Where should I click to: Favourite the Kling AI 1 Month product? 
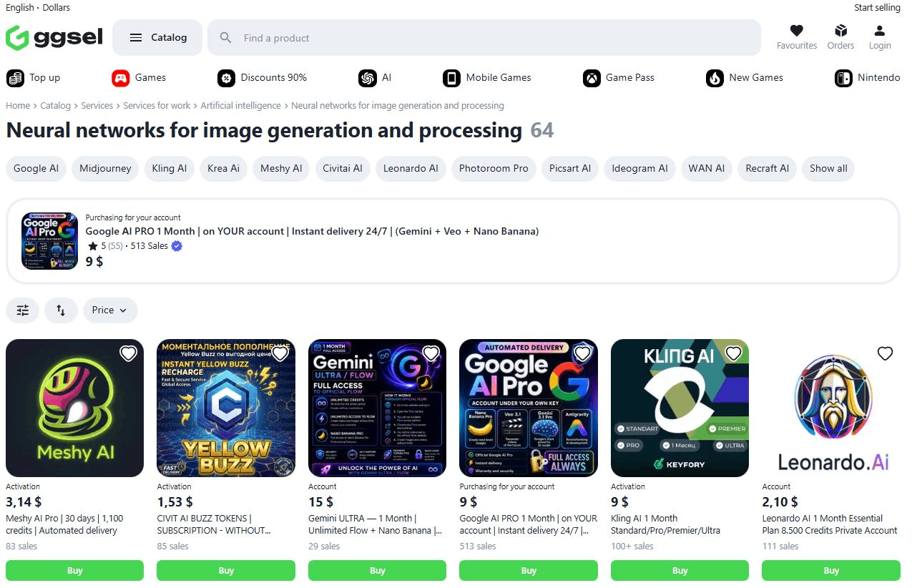(x=733, y=353)
